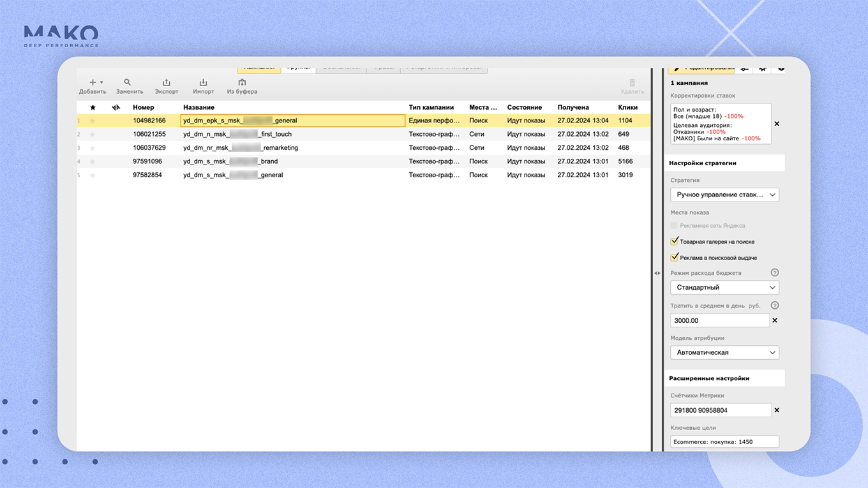
Task: Click the Из буфера clipboard icon
Action: pyautogui.click(x=242, y=82)
